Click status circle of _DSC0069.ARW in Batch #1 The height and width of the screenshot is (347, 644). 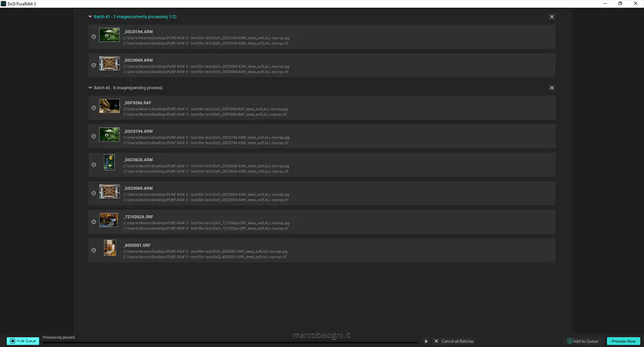click(93, 65)
